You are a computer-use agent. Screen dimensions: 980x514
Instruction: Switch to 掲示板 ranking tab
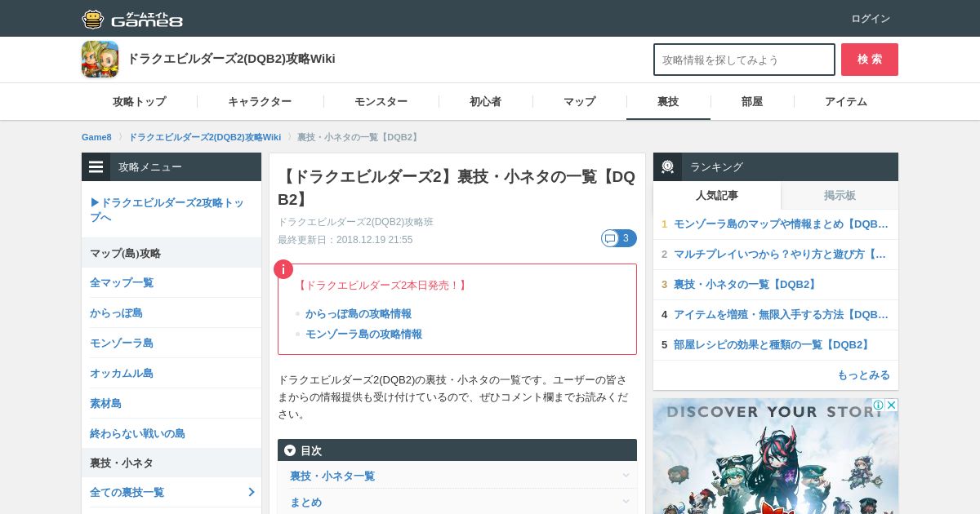pyautogui.click(x=840, y=196)
